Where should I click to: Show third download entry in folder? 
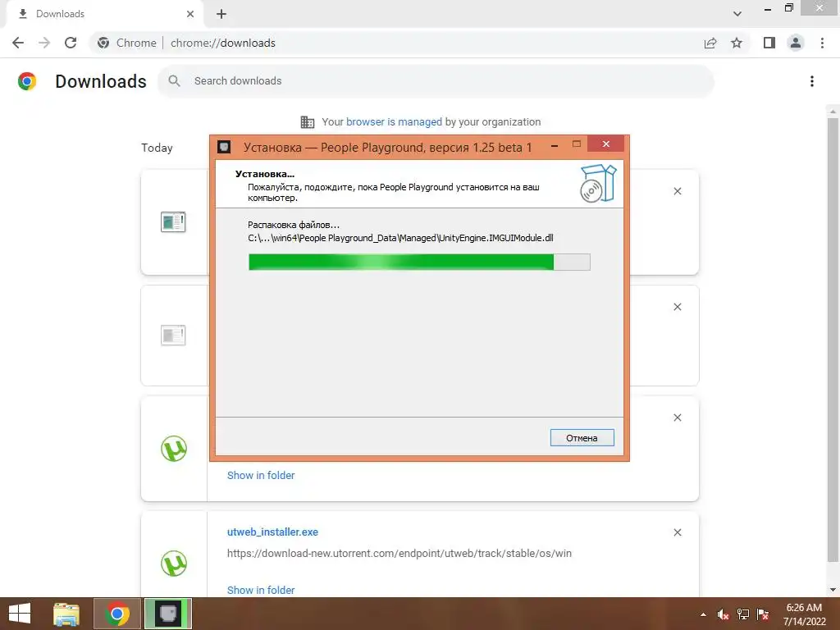[261, 475]
